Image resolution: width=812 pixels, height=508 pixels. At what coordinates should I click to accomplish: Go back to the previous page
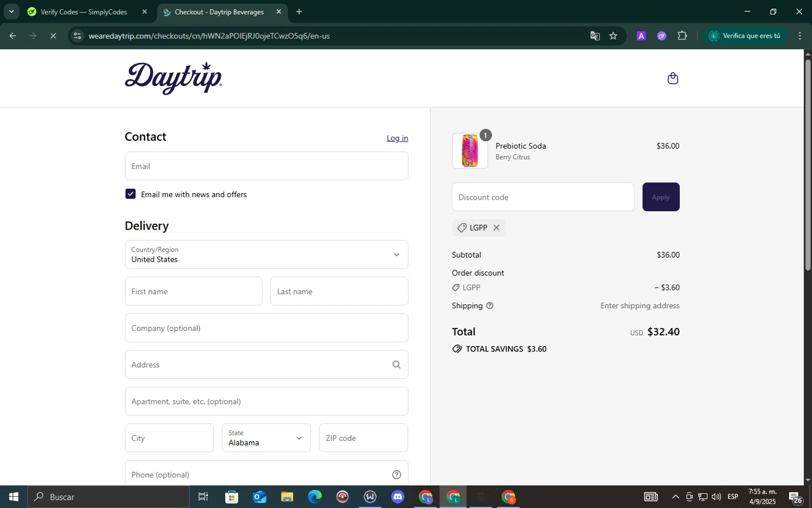point(12,36)
